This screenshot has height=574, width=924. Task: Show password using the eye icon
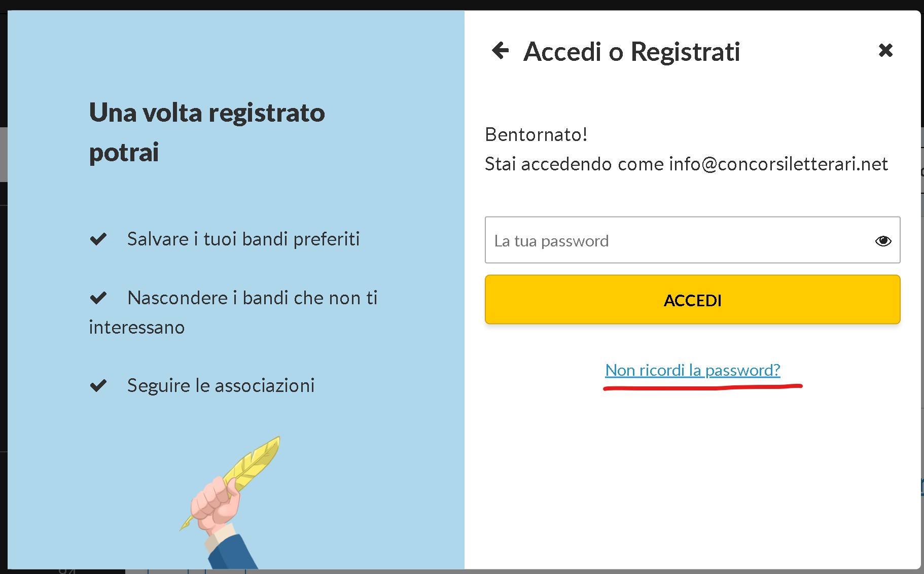tap(883, 241)
